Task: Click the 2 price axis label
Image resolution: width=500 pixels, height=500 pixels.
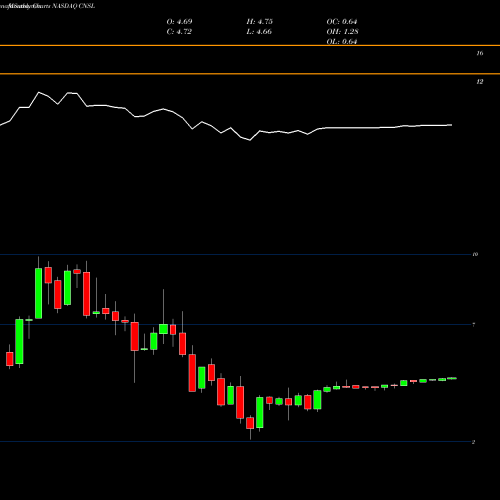Action: (x=474, y=442)
